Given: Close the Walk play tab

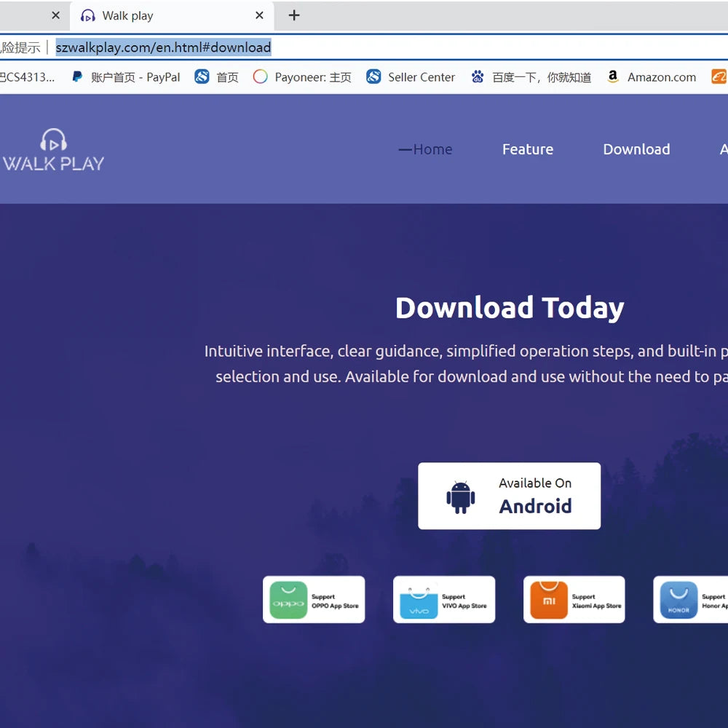Looking at the screenshot, I should point(260,15).
